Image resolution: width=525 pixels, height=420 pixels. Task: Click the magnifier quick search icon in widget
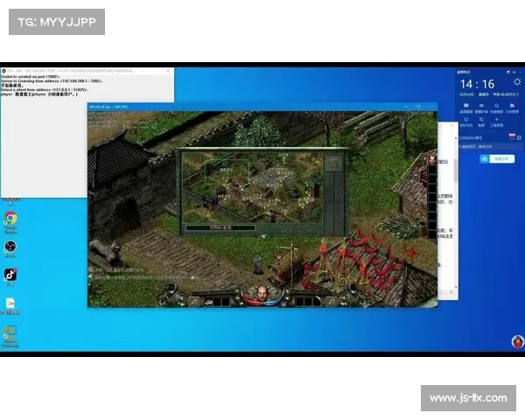pos(496,106)
